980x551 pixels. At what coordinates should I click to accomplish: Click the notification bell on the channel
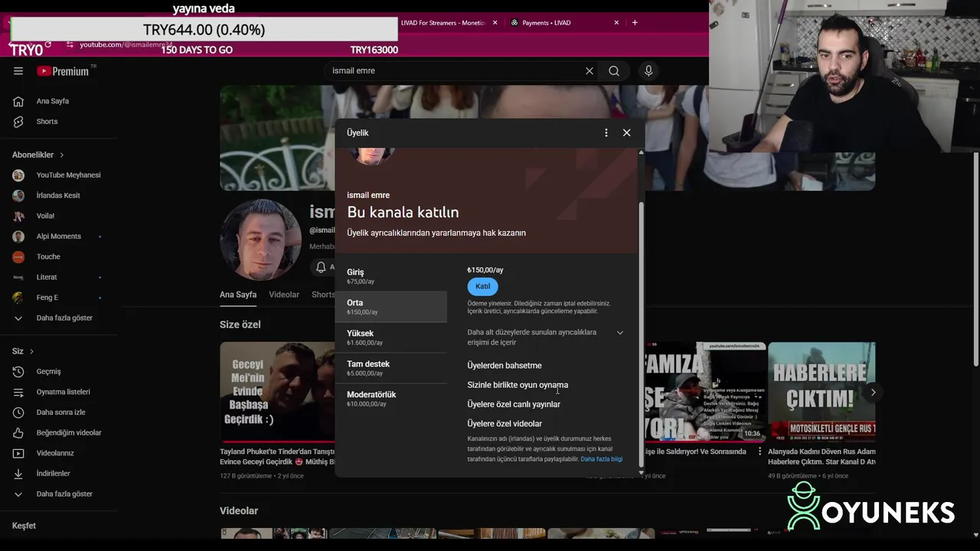point(322,267)
